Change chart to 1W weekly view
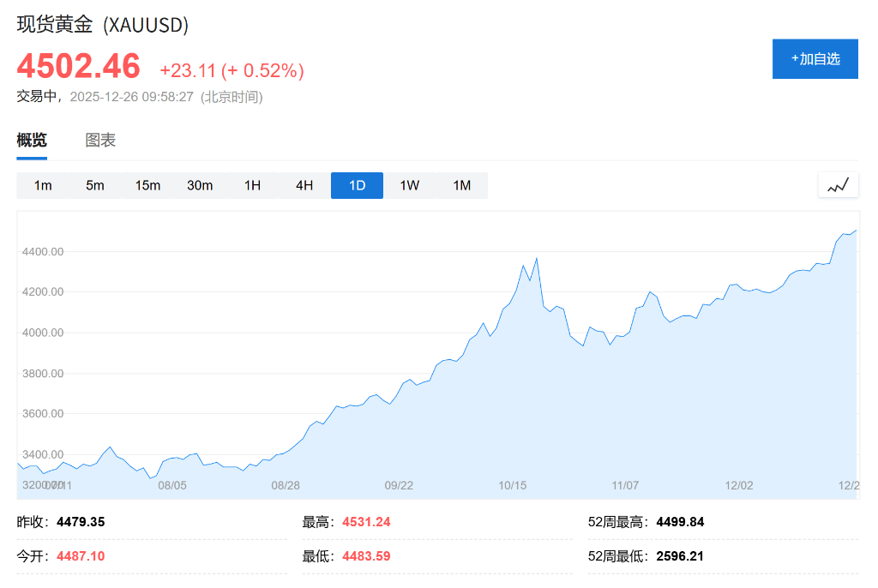This screenshot has height=588, width=878. click(x=409, y=186)
